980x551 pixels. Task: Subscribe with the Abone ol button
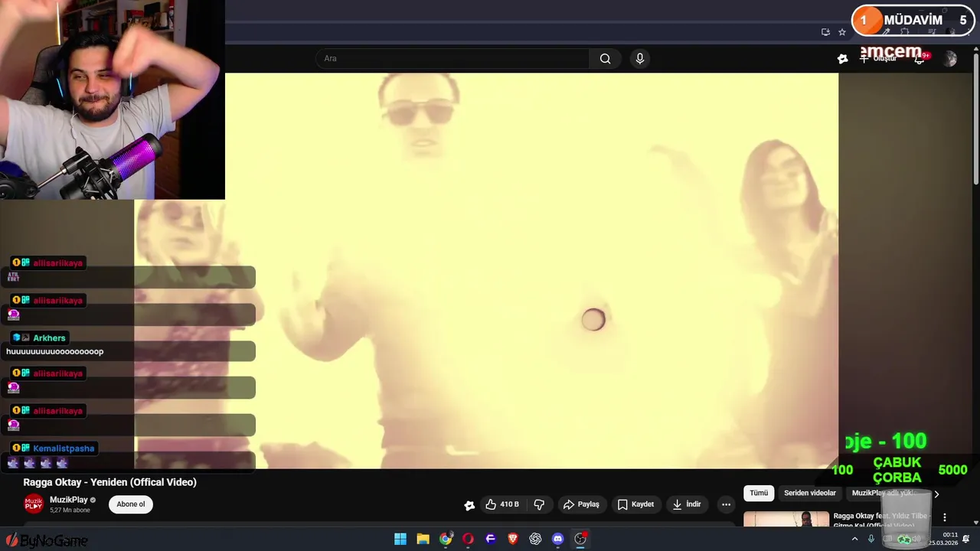click(x=131, y=504)
